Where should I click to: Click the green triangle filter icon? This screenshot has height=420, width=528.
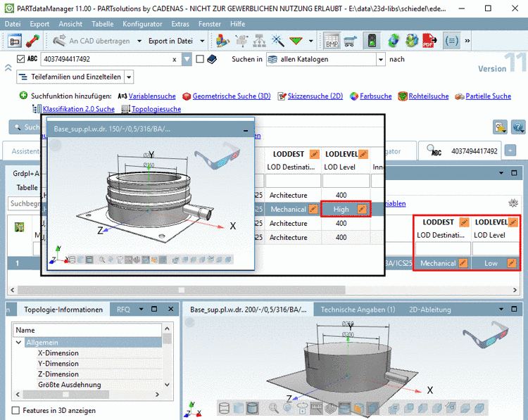click(x=296, y=41)
